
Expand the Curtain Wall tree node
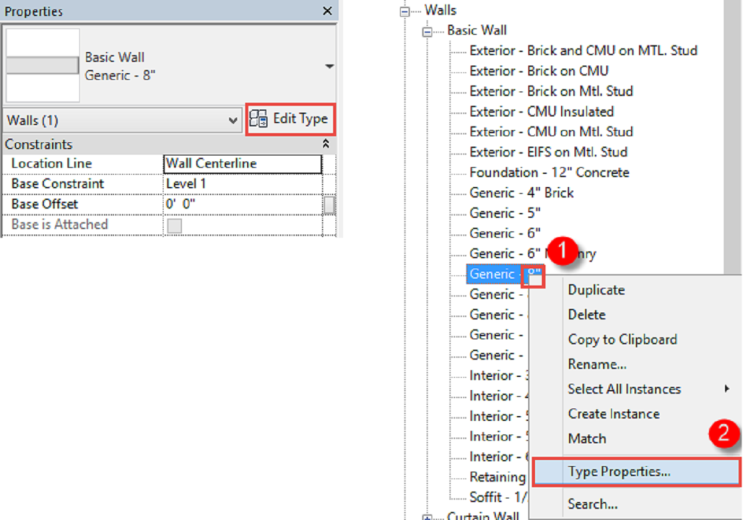[x=427, y=517]
